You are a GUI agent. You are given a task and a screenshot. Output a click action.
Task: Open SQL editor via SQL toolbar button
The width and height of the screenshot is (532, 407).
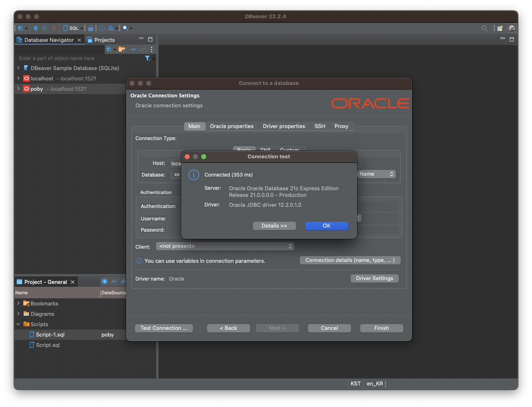(71, 28)
